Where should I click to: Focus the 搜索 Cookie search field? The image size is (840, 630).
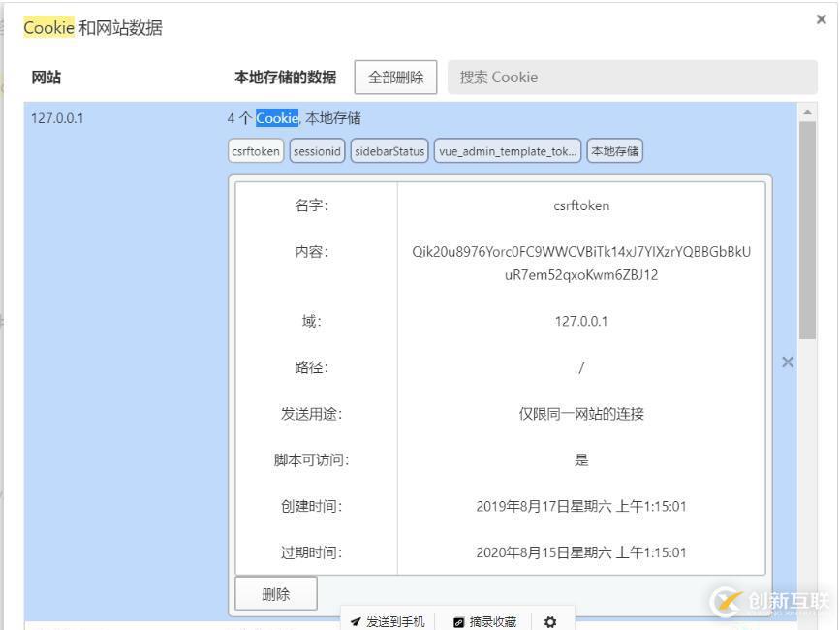(632, 78)
